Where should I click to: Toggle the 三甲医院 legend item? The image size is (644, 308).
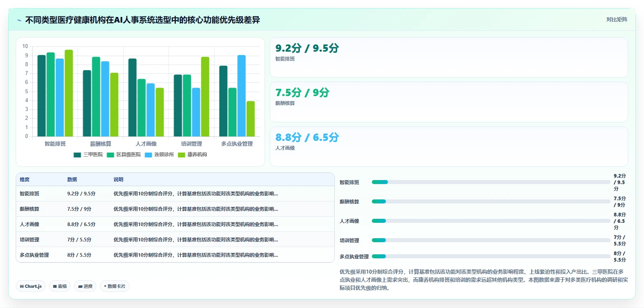[x=88, y=155]
